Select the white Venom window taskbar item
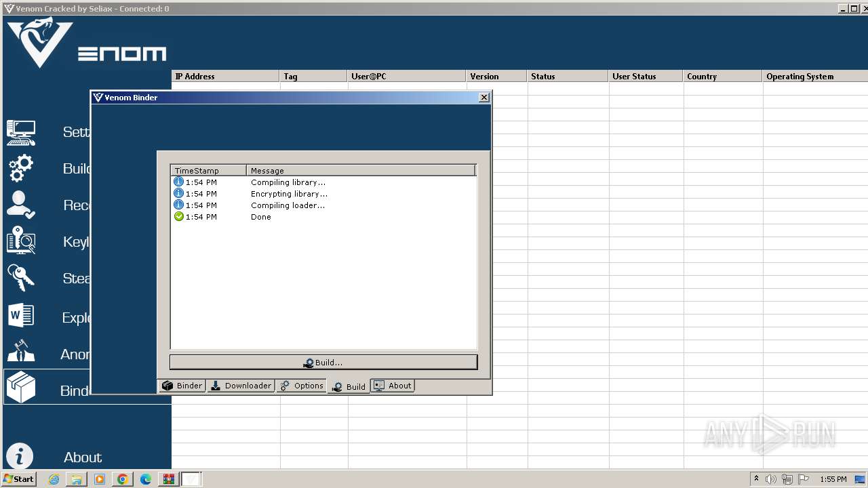The height and width of the screenshot is (488, 868). [x=191, y=479]
